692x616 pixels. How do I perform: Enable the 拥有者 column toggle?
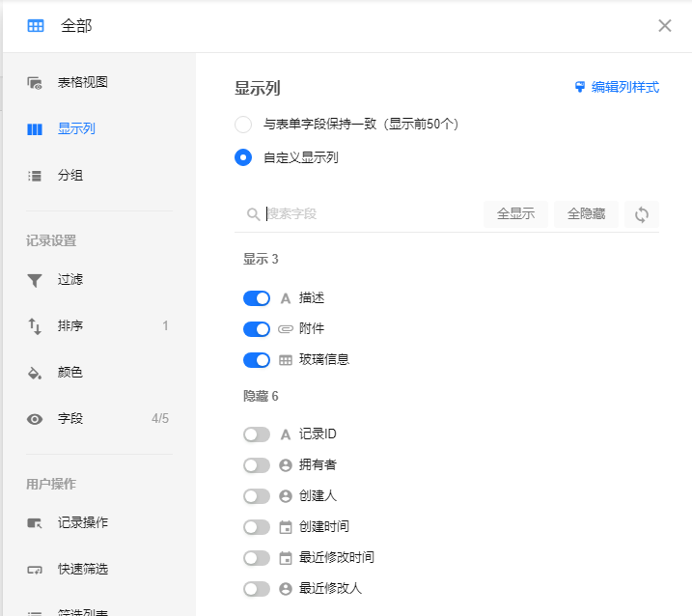click(x=257, y=465)
